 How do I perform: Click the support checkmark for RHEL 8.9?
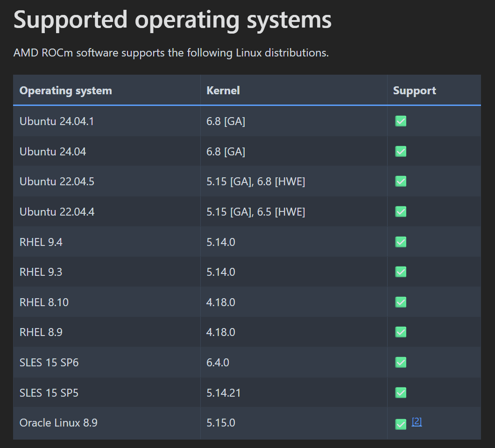pyautogui.click(x=401, y=332)
